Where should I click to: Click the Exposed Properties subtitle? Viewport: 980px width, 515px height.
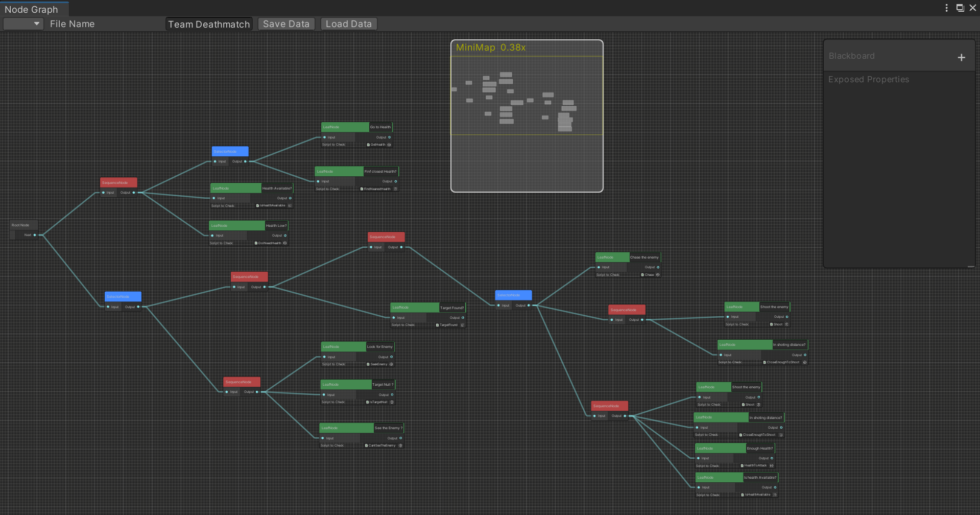(869, 80)
